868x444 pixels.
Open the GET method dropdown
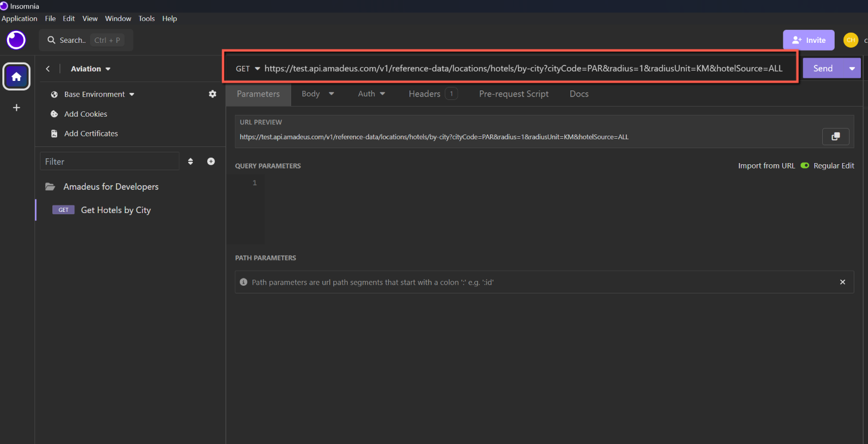[x=248, y=68]
